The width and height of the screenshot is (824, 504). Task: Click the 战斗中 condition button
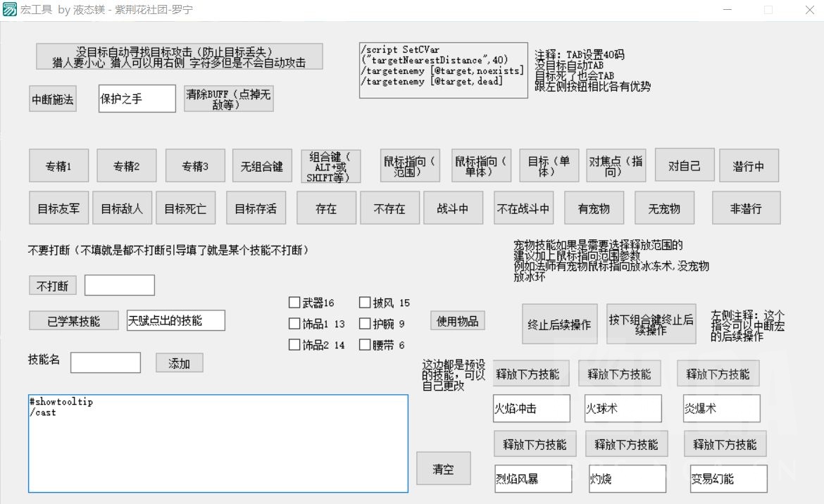453,208
